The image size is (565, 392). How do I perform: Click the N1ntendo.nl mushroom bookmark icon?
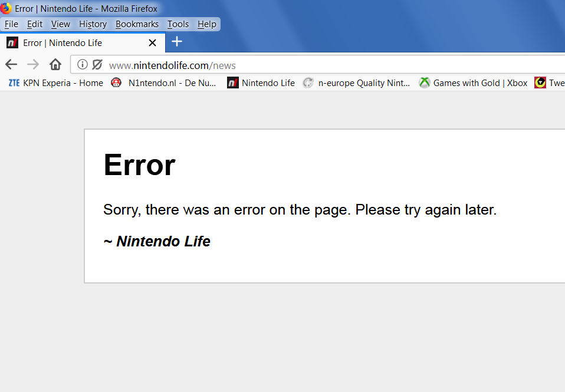116,83
